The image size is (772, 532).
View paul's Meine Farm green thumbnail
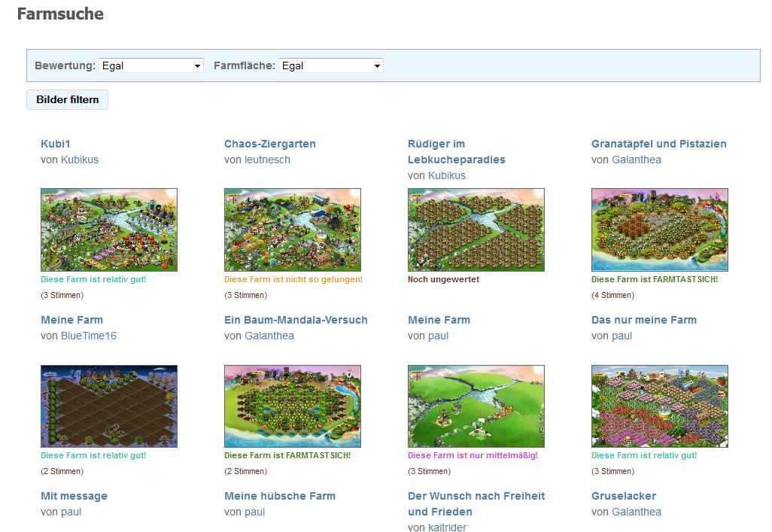click(476, 406)
